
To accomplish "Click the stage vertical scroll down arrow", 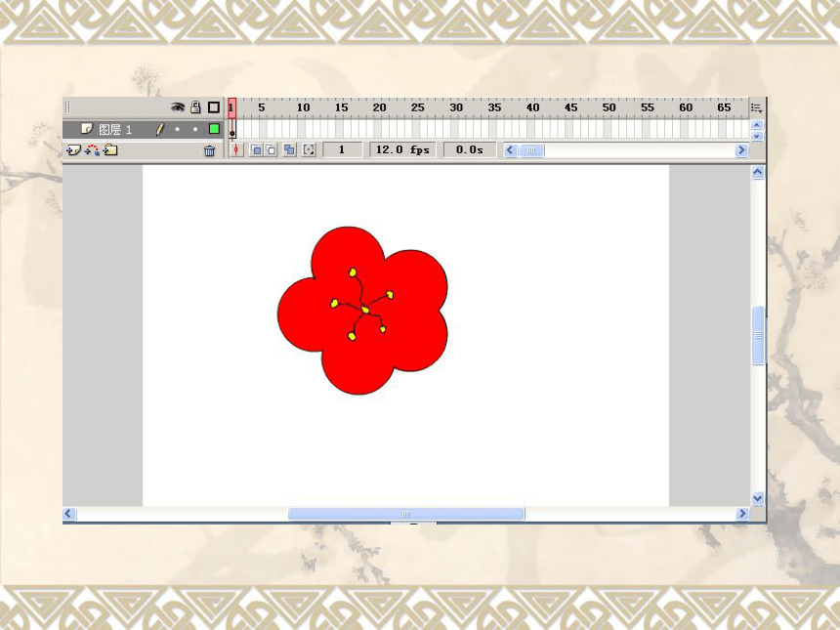I will coord(758,499).
